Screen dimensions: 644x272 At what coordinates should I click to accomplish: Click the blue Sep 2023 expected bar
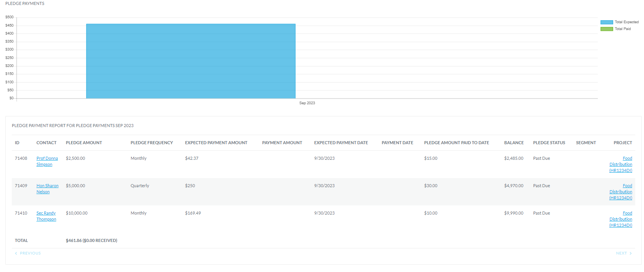191,61
